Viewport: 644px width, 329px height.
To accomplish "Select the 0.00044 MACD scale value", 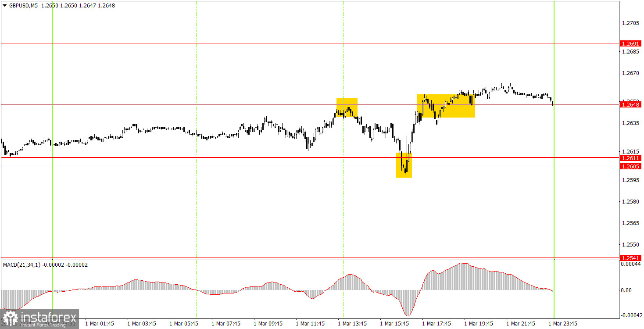I will (x=632, y=264).
